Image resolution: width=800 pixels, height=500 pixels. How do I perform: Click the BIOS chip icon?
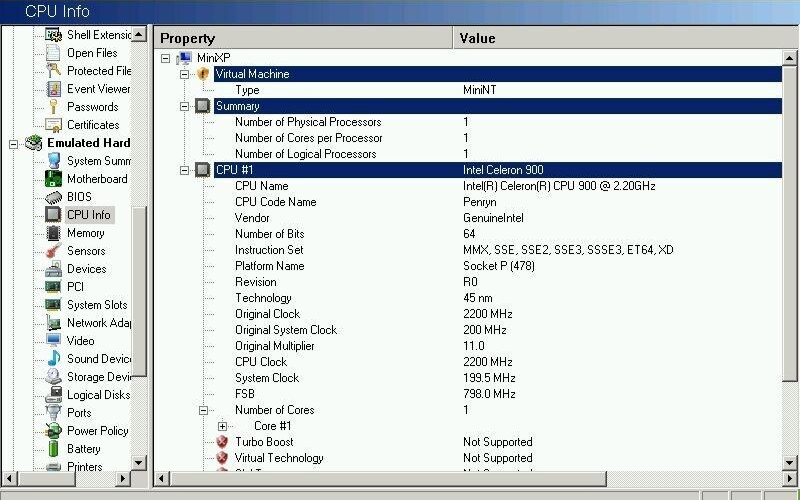[53, 197]
